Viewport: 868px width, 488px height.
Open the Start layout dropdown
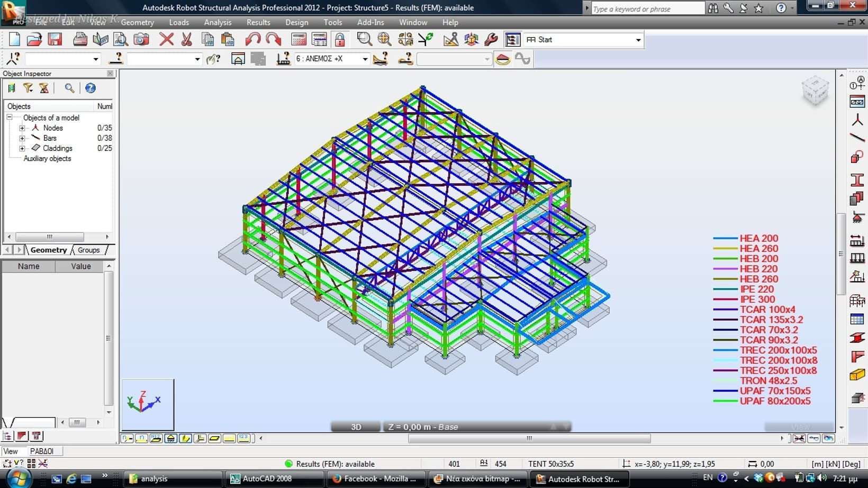[x=638, y=40]
